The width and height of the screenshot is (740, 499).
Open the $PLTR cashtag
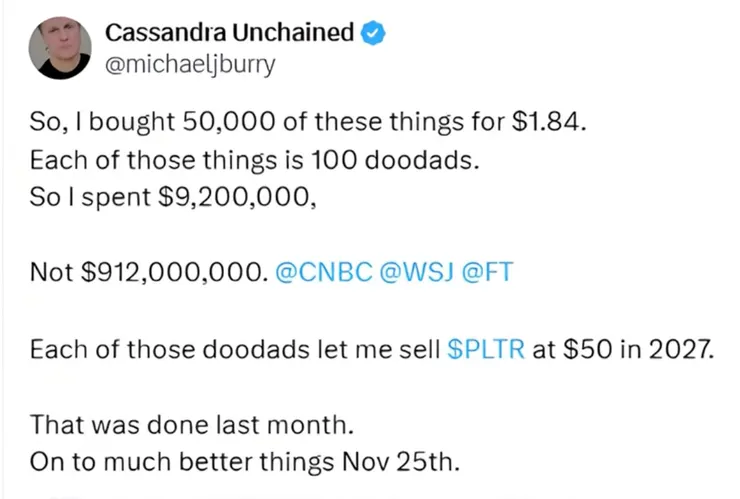pos(489,350)
